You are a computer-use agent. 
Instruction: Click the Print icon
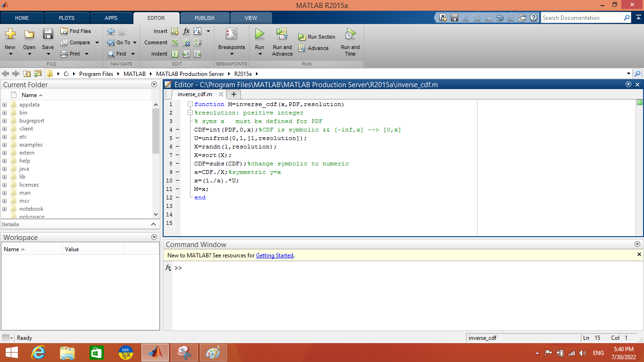click(65, 54)
